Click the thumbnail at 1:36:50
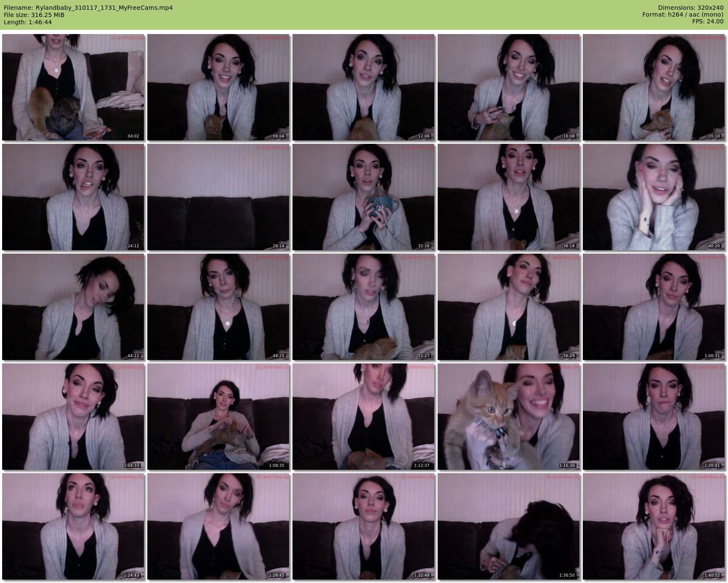Screen dimensions: 728x583 click(509, 526)
